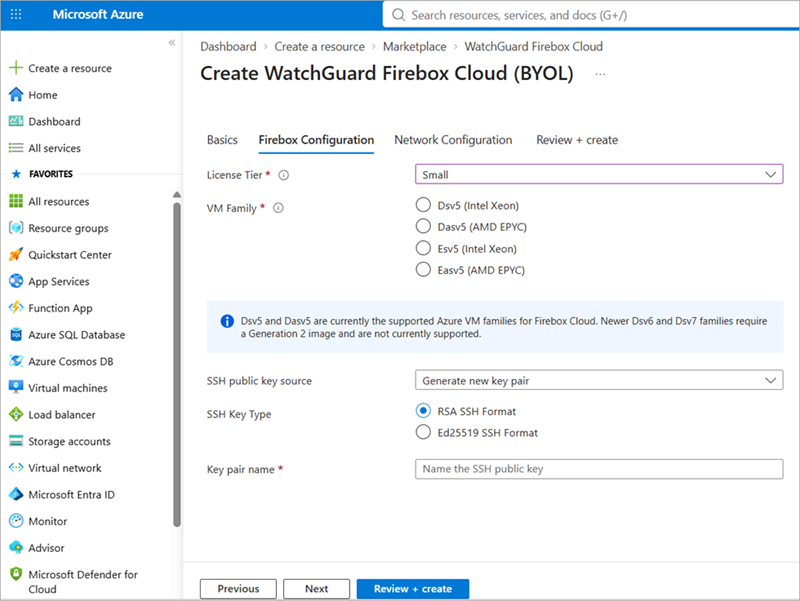
Task: Click the sidebar scroll up arrow
Action: click(177, 194)
